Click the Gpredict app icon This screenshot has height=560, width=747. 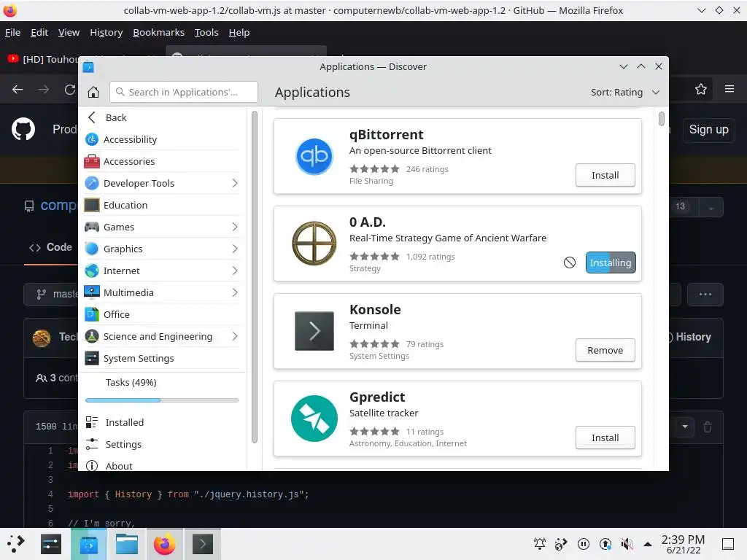pos(314,419)
